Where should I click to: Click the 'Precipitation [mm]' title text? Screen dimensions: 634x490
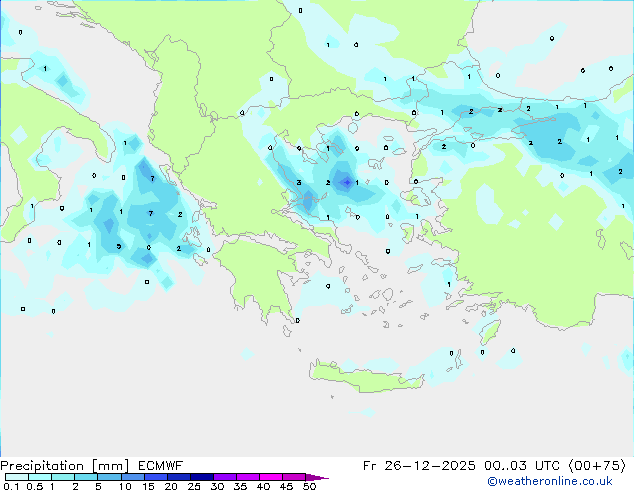coord(65,466)
